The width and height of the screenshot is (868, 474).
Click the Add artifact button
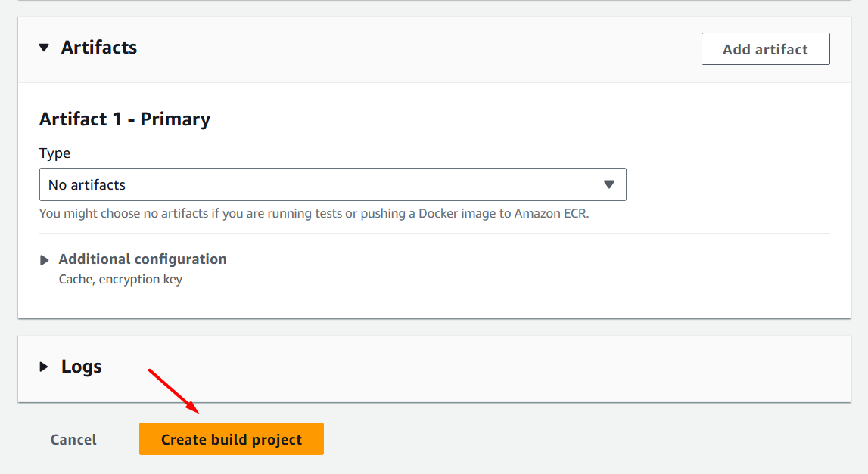tap(765, 49)
